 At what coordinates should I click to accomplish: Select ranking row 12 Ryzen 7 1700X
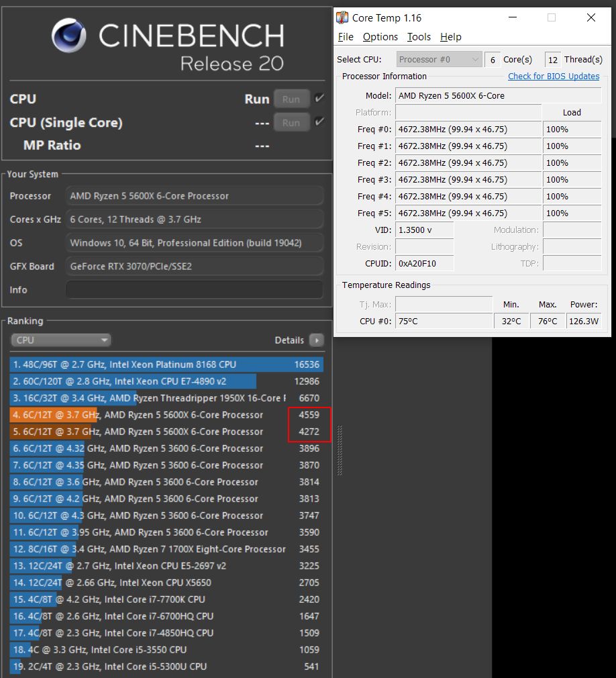coord(166,549)
